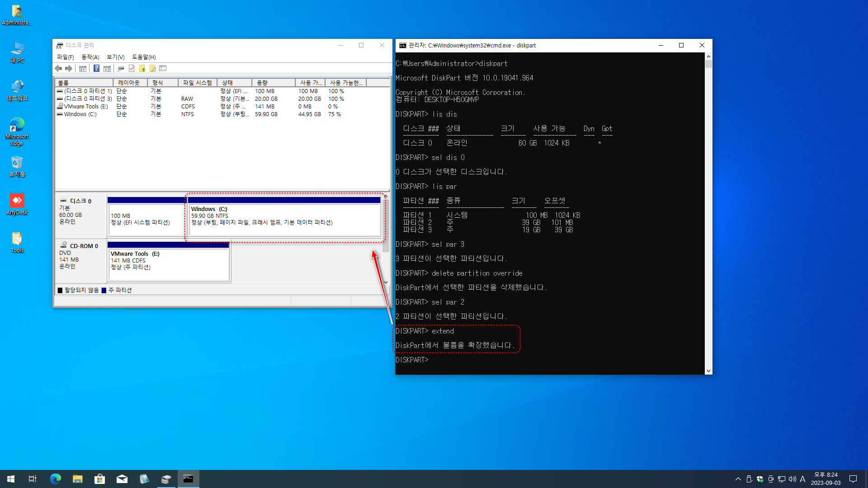Open the Windows Start menu
Viewport: 868px width, 488px height.
(11, 479)
